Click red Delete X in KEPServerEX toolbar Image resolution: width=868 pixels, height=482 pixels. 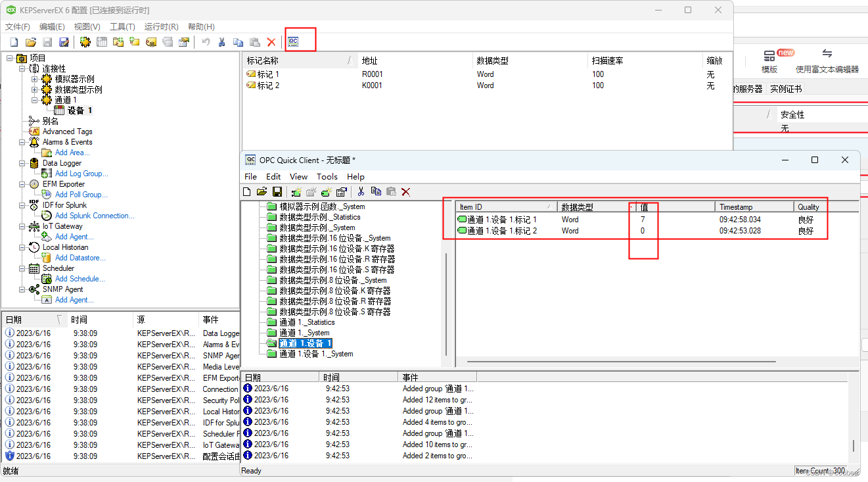[271, 42]
